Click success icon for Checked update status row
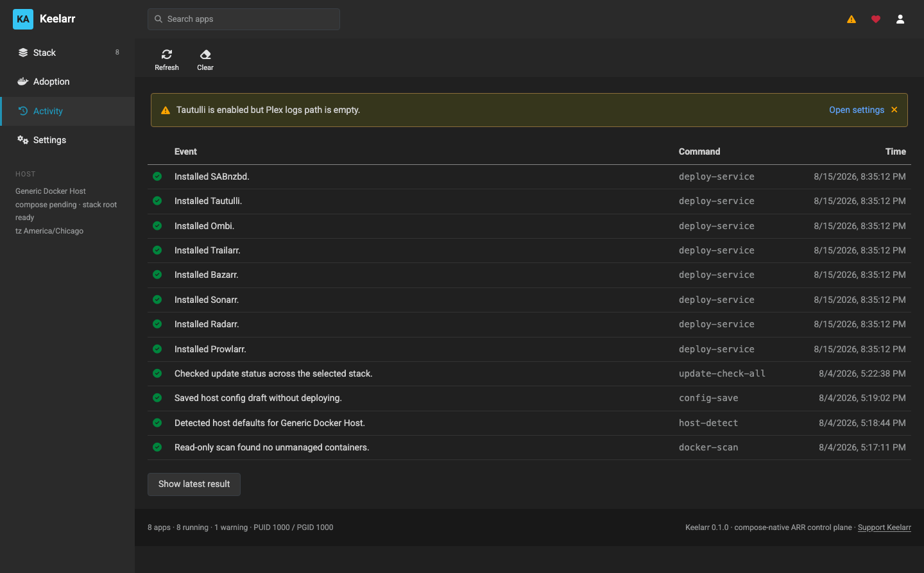Image resolution: width=924 pixels, height=573 pixels. 157,373
